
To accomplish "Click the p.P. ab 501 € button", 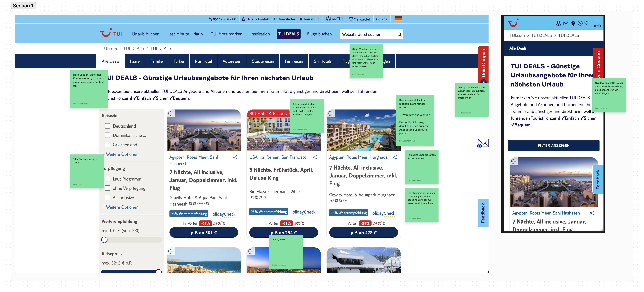I will [204, 232].
